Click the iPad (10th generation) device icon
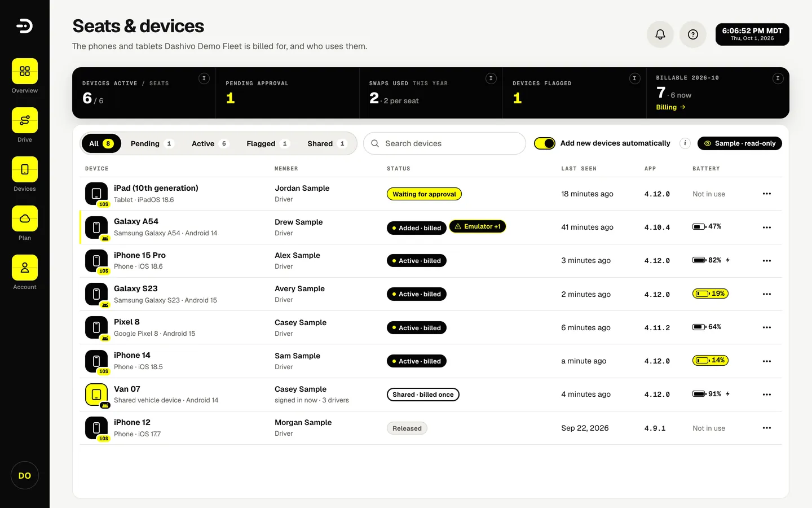This screenshot has width=812, height=508. (96, 194)
